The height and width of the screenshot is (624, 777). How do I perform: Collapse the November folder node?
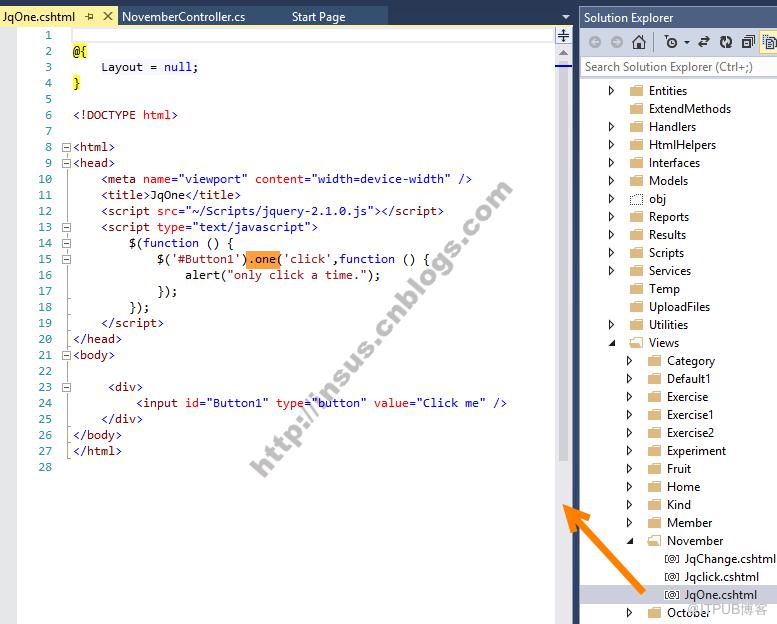[x=630, y=541]
